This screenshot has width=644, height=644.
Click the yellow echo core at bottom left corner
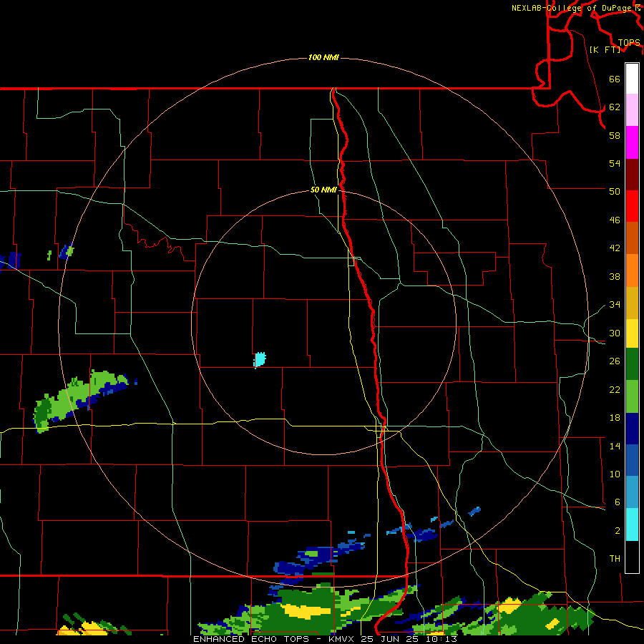(x=82, y=628)
